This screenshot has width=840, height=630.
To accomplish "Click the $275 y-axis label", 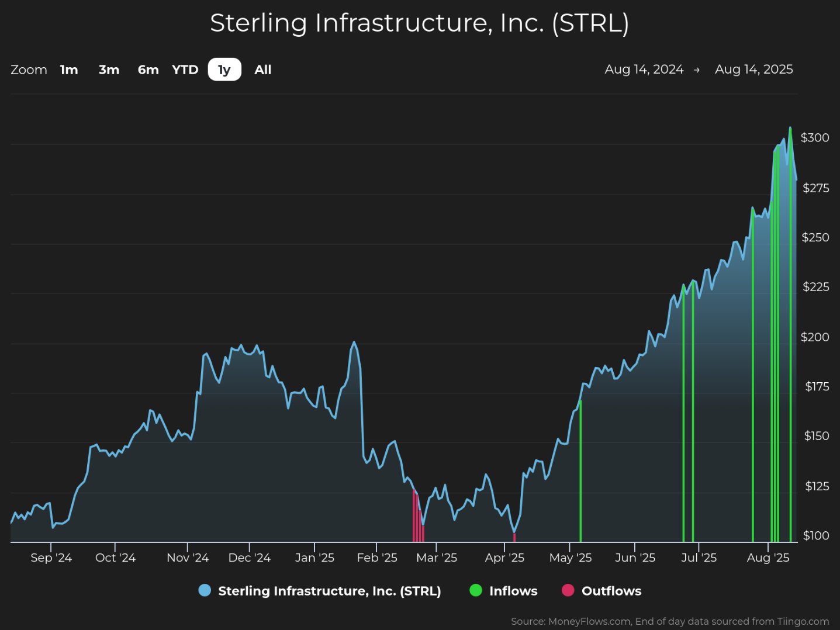I will point(815,188).
